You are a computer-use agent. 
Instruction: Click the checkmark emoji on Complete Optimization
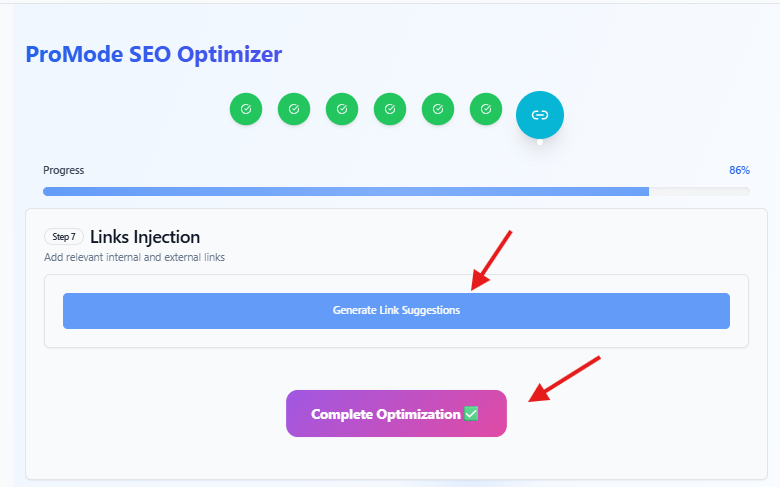(x=471, y=413)
